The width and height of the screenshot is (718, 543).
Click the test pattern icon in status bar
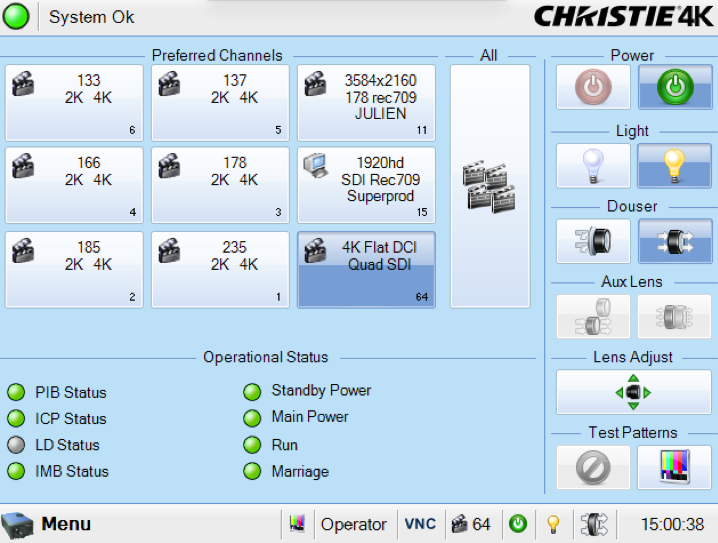pyautogui.click(x=297, y=524)
